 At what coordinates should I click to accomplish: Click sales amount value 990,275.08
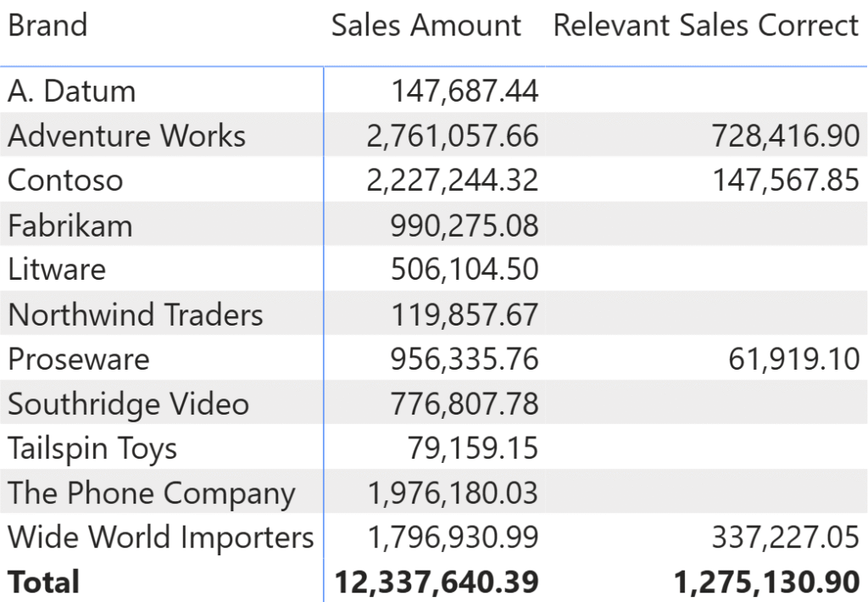[x=465, y=226]
